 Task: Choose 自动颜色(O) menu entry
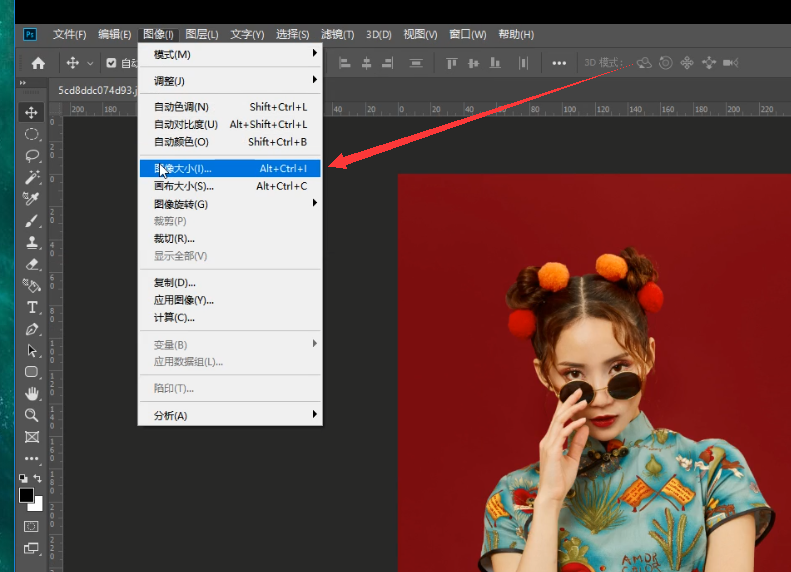pyautogui.click(x=230, y=142)
